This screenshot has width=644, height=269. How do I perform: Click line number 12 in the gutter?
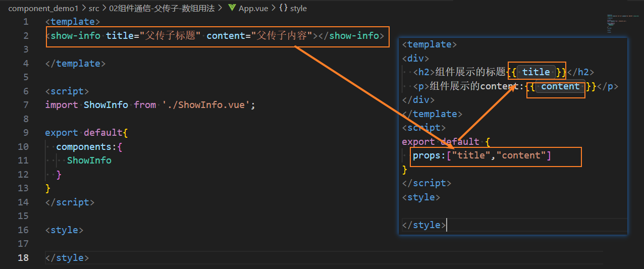[x=23, y=174]
